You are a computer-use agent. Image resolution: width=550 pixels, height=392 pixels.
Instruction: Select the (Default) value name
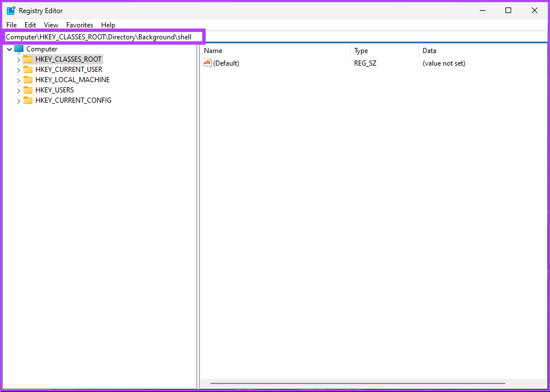click(226, 63)
